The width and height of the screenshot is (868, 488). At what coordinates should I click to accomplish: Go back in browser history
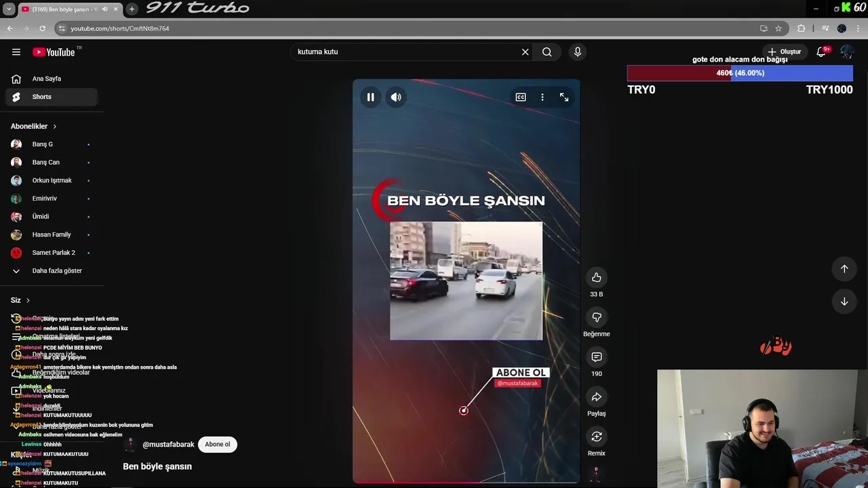(x=9, y=28)
